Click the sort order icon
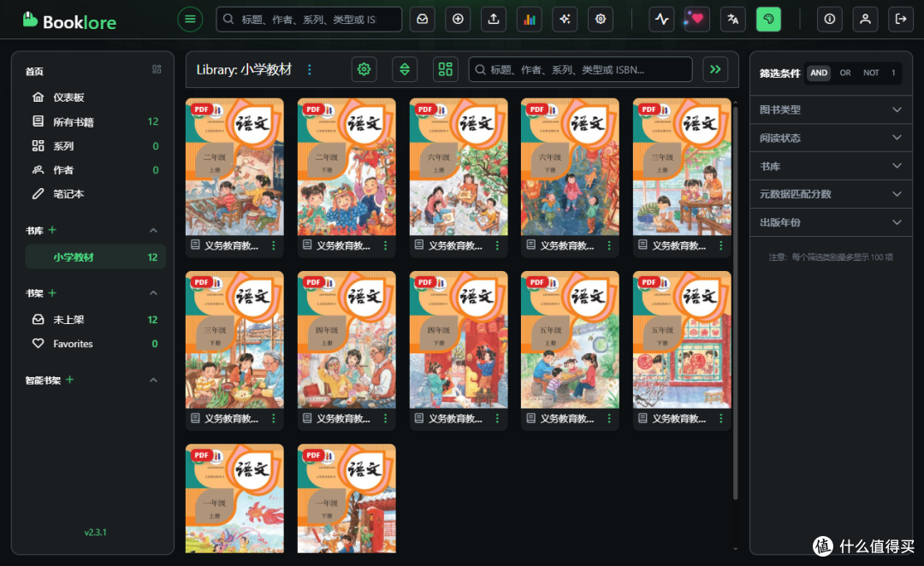The width and height of the screenshot is (924, 566). click(x=405, y=69)
